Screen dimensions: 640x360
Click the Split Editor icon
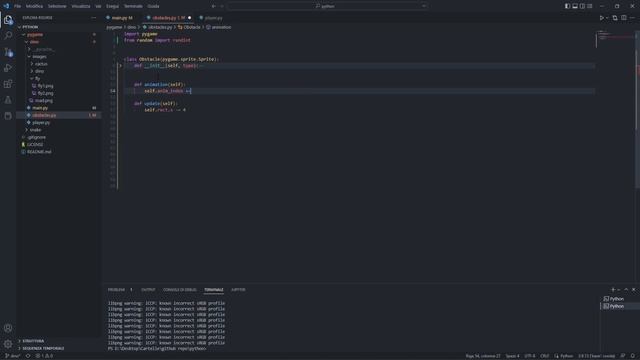click(x=624, y=18)
